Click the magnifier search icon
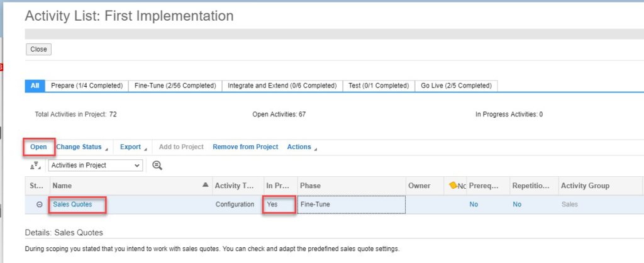 157,165
